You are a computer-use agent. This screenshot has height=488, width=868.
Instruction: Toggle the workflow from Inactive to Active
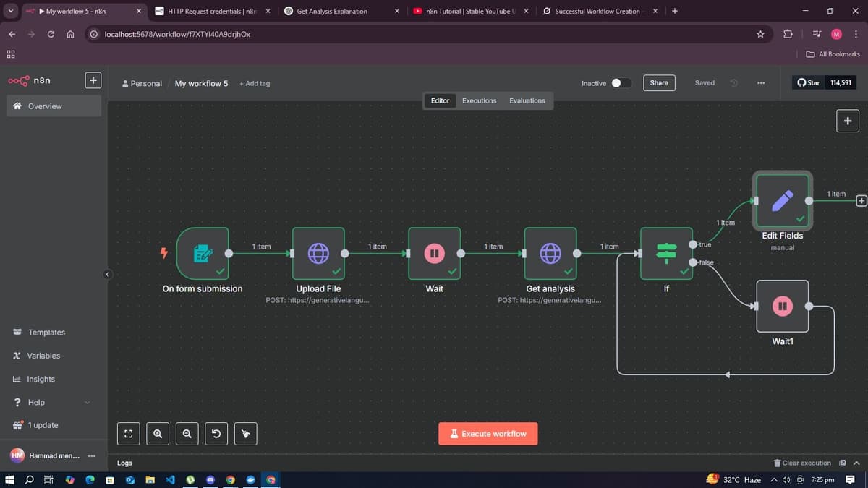point(620,82)
